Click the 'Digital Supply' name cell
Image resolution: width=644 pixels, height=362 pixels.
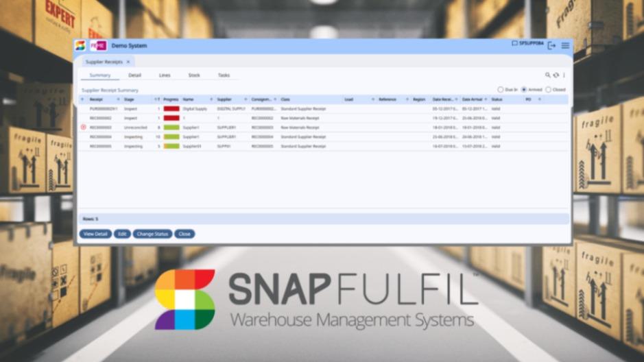(x=195, y=109)
